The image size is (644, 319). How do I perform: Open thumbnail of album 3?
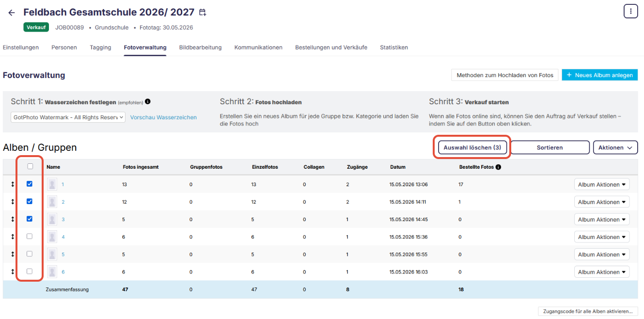pyautogui.click(x=52, y=219)
